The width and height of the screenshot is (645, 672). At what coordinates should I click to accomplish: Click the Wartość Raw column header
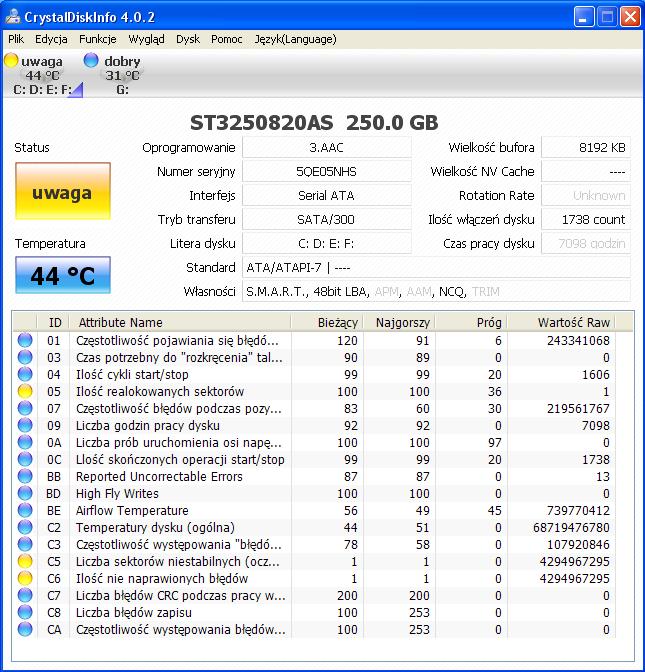(561, 322)
